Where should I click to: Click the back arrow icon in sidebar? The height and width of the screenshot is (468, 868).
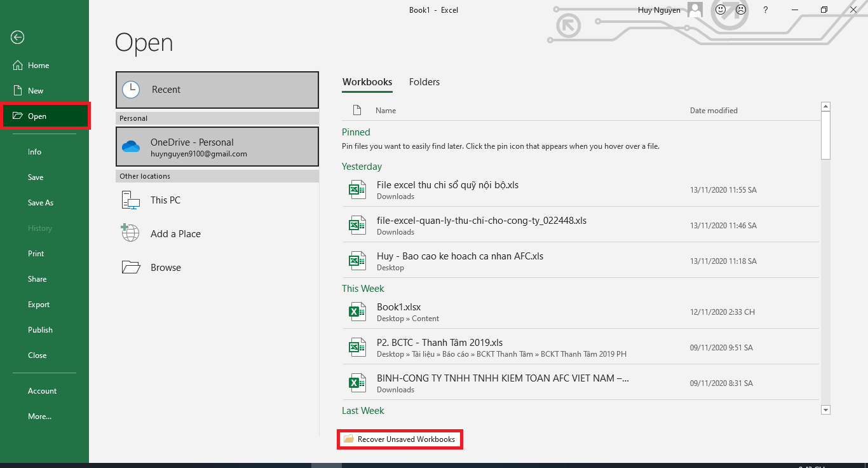point(17,38)
